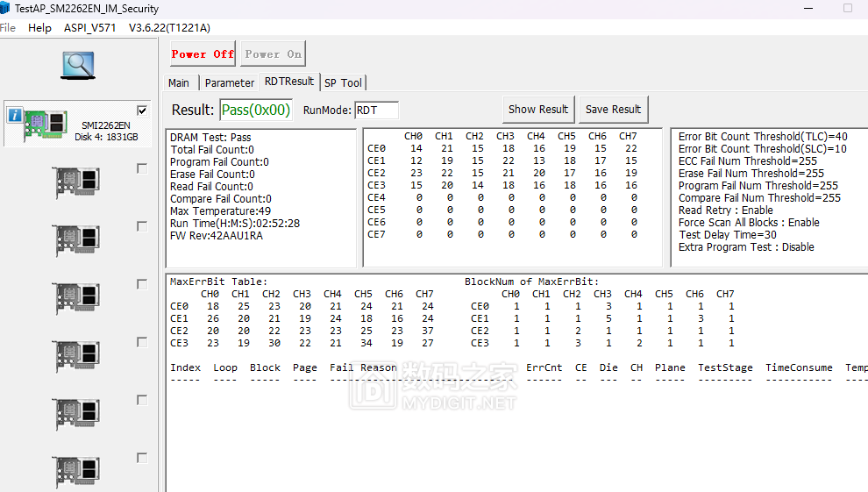The width and height of the screenshot is (868, 492).
Task: Click the 'Run Time(H:M:S):02:52:28' line
Action: [x=235, y=223]
